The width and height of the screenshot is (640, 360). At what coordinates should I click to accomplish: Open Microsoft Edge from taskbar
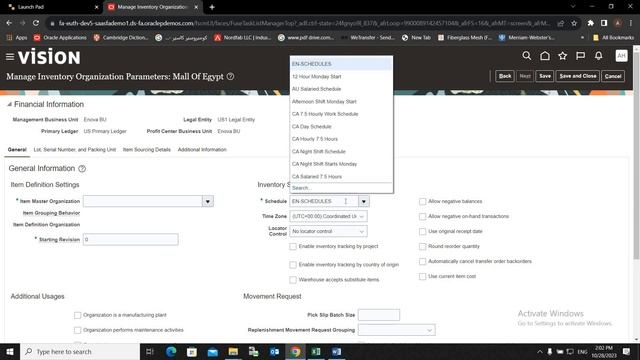pos(171,351)
